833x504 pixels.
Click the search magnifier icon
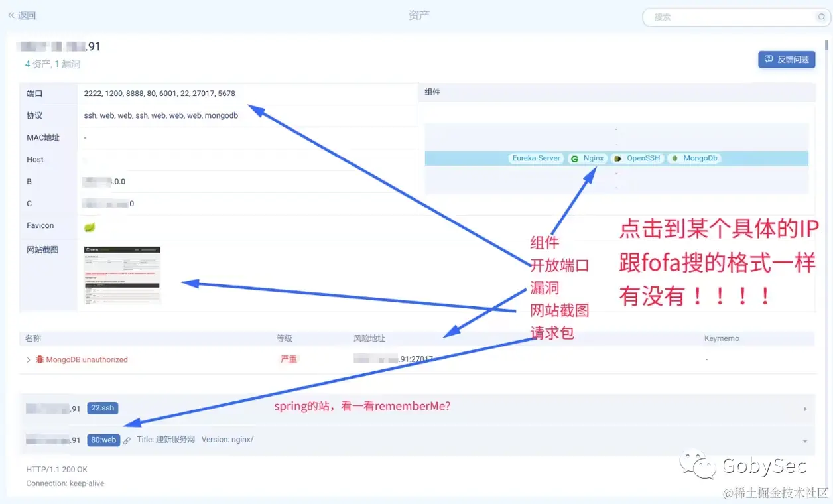(821, 17)
